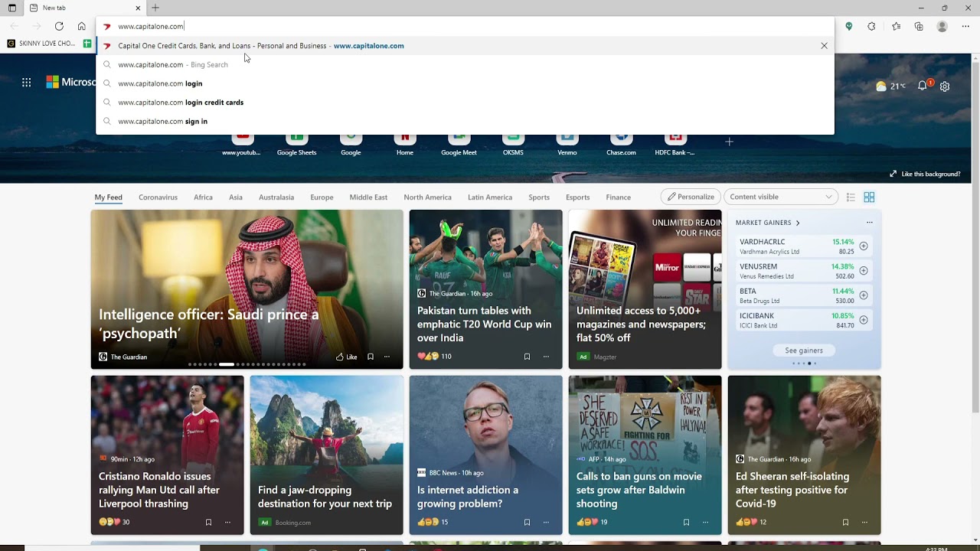Open Esports feed tab
This screenshot has height=551, width=980.
pyautogui.click(x=577, y=197)
